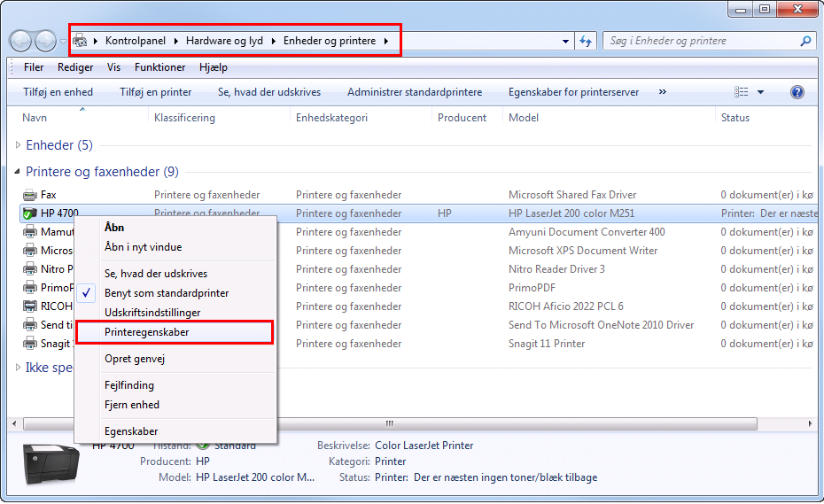Click Administrer standardprintere toolbar button
The image size is (824, 504).
click(x=415, y=92)
